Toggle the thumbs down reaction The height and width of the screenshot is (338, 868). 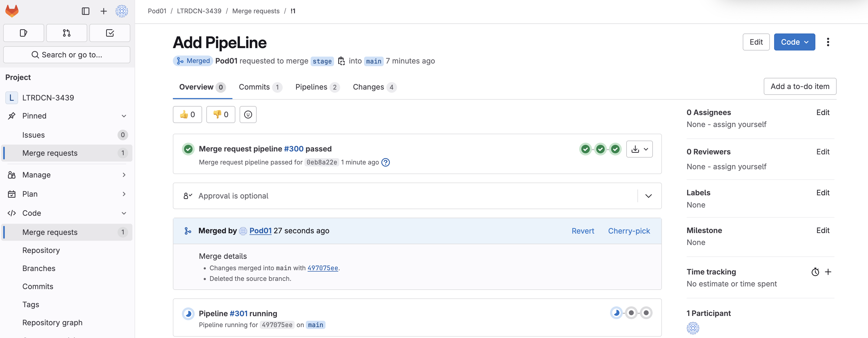click(221, 115)
